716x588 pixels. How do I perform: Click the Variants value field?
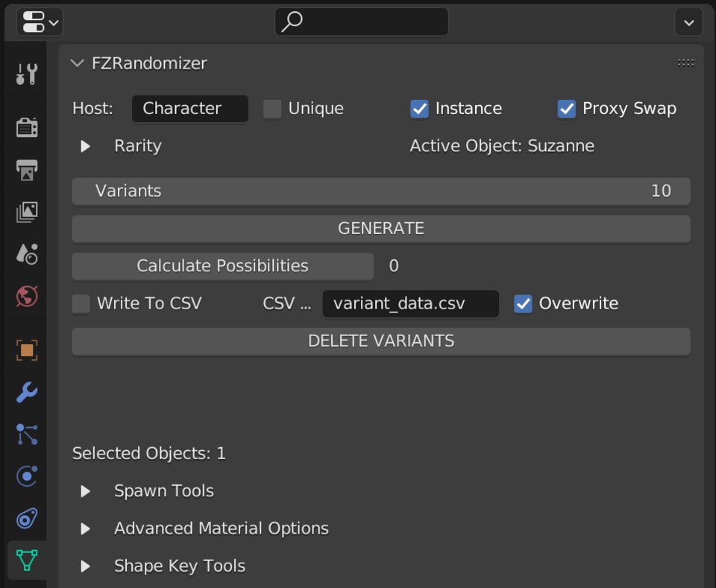click(x=380, y=191)
